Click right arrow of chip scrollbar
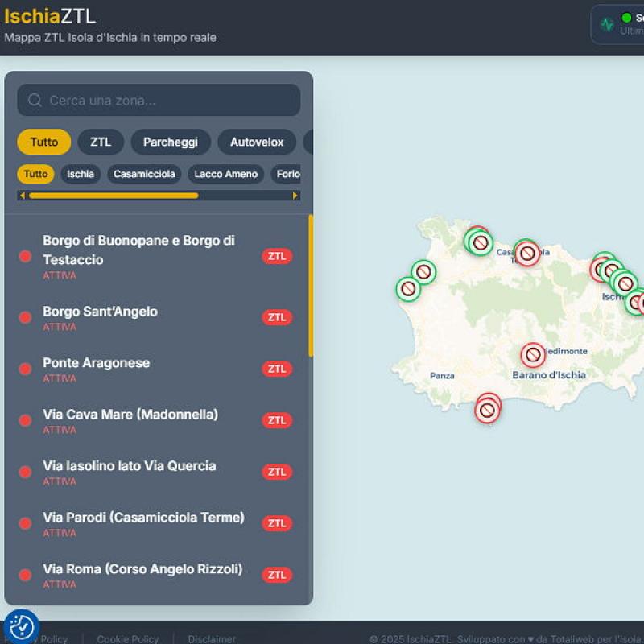The image size is (644, 644). coord(295,196)
